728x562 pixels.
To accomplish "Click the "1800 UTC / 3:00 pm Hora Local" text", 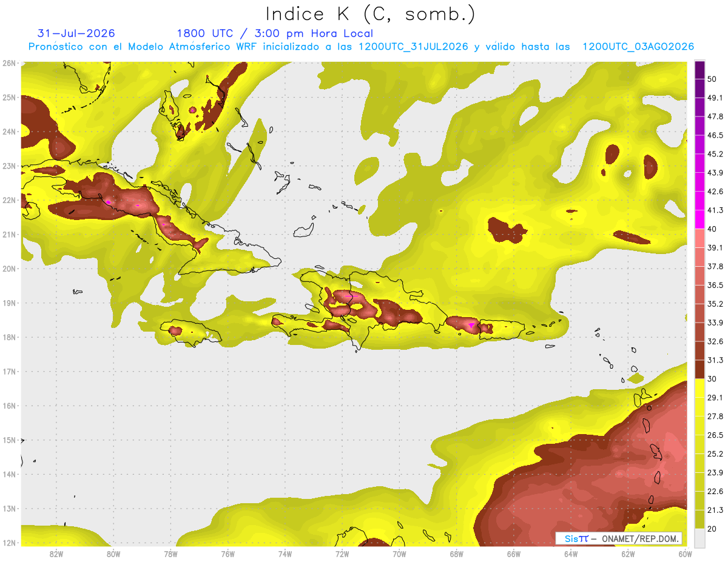I will 275,34.
